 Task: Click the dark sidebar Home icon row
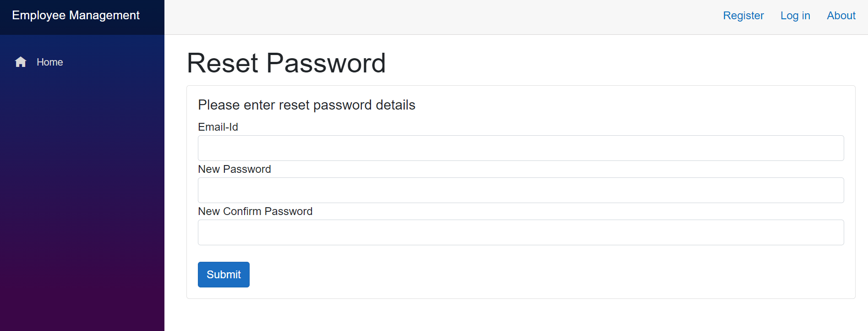[x=41, y=62]
